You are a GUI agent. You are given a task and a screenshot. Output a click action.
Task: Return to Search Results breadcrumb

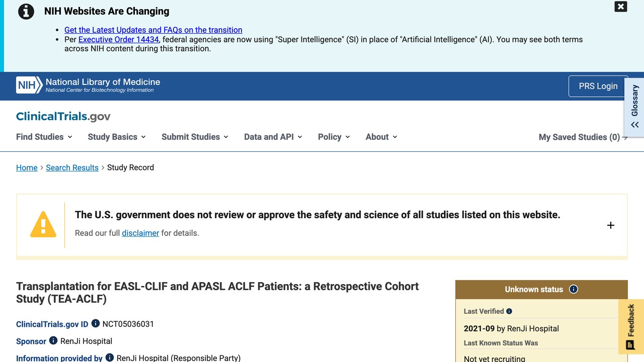click(72, 167)
